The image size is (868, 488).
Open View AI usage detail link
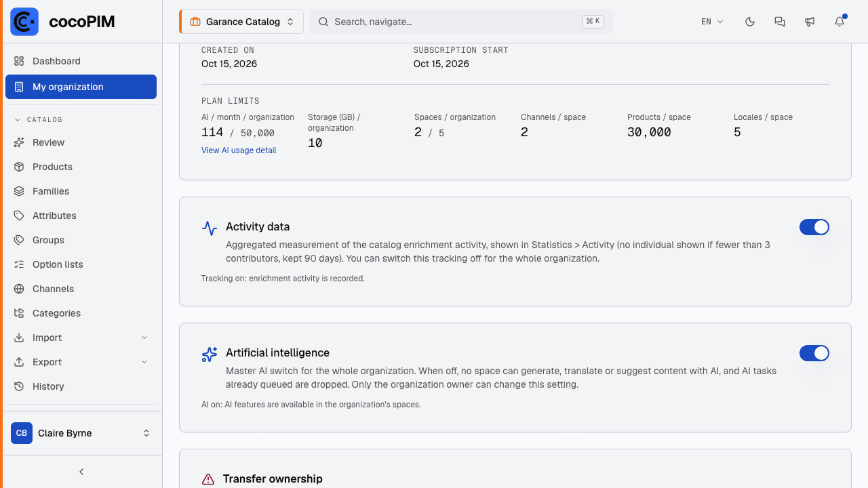(x=239, y=150)
